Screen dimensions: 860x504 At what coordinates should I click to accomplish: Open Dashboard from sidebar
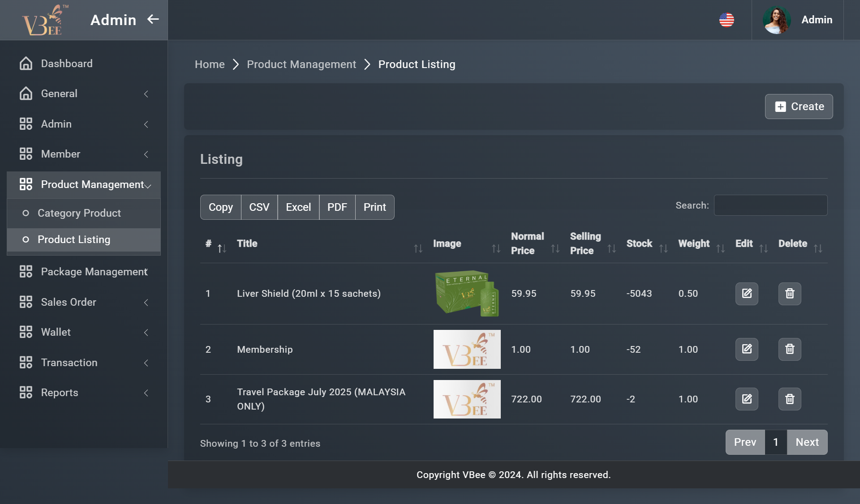tap(67, 64)
